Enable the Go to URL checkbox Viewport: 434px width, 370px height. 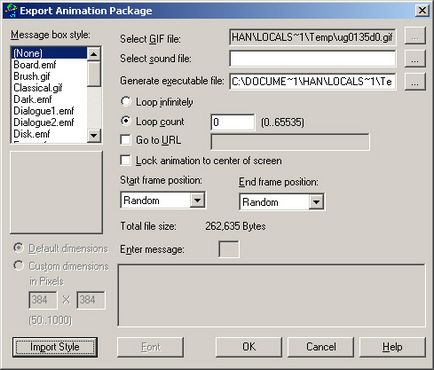click(126, 140)
